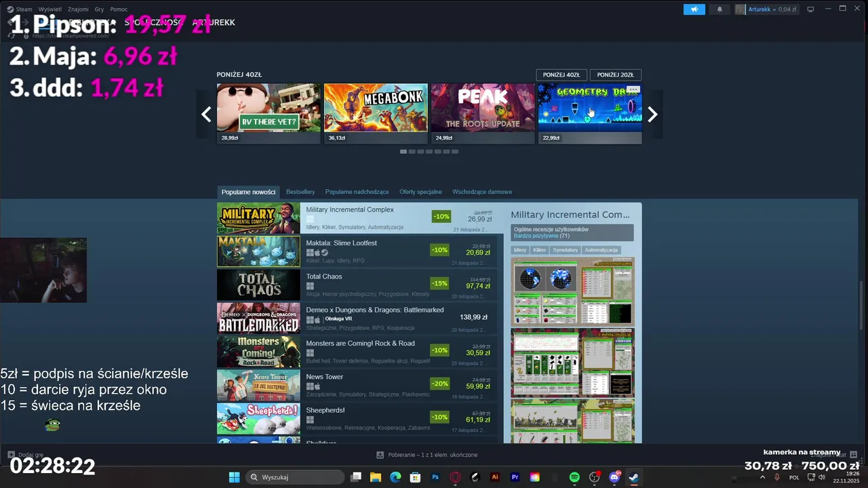
Task: Click the Kliker tag in preview panel
Action: (540, 250)
